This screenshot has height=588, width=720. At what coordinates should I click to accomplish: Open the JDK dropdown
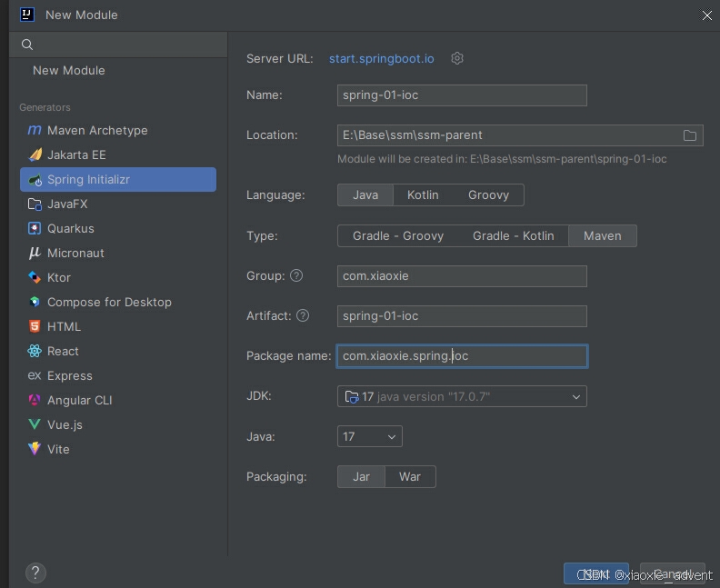462,396
